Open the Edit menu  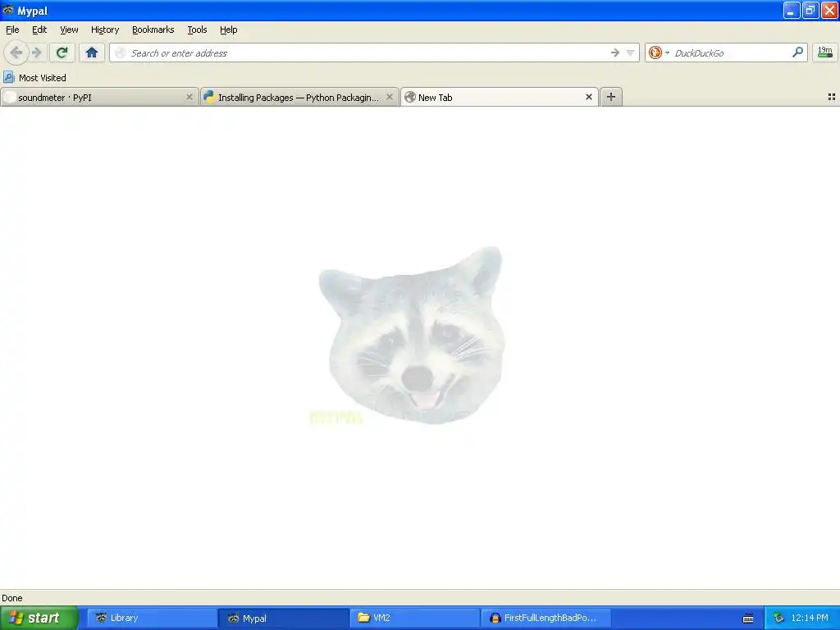tap(39, 30)
